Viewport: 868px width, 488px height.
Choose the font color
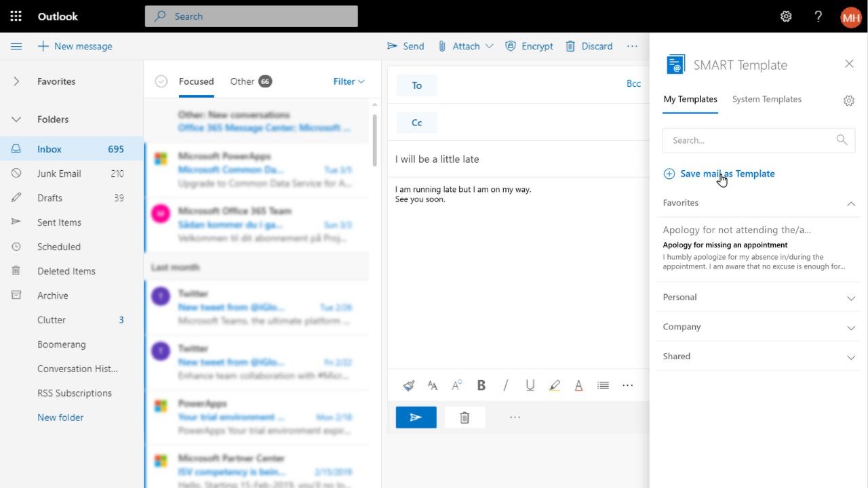pyautogui.click(x=578, y=386)
